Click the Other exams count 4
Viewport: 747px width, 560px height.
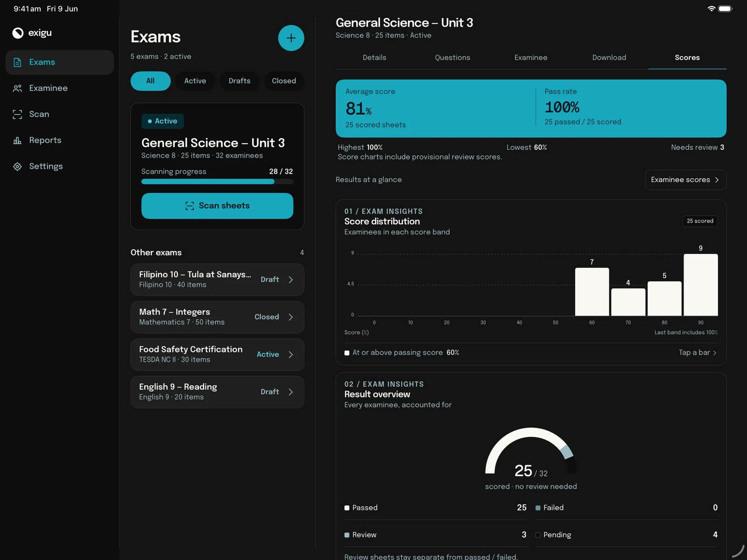[x=302, y=252]
